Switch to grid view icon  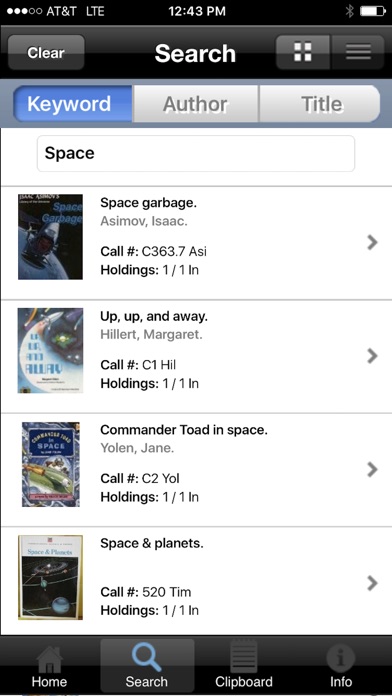click(303, 52)
